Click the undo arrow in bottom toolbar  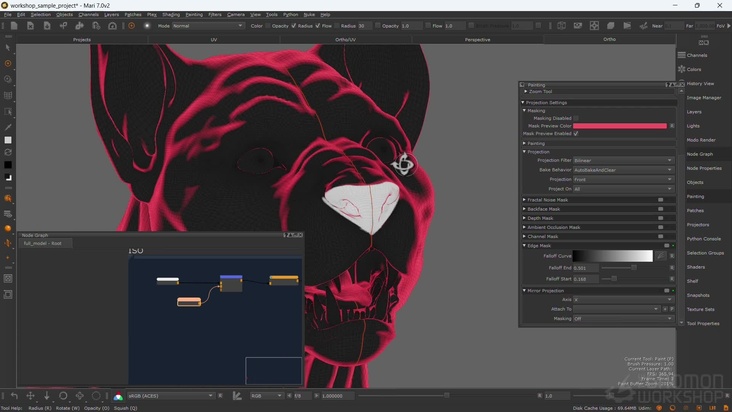pyautogui.click(x=14, y=396)
